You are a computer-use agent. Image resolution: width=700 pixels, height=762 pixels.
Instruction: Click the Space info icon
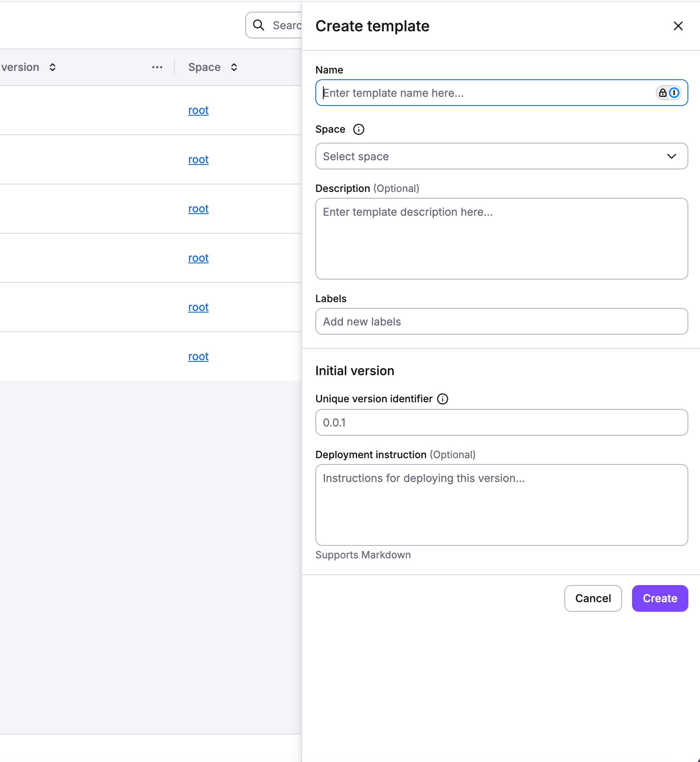click(x=358, y=129)
